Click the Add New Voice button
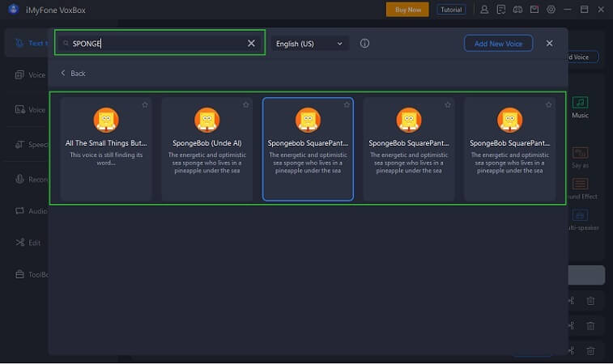 pos(498,44)
